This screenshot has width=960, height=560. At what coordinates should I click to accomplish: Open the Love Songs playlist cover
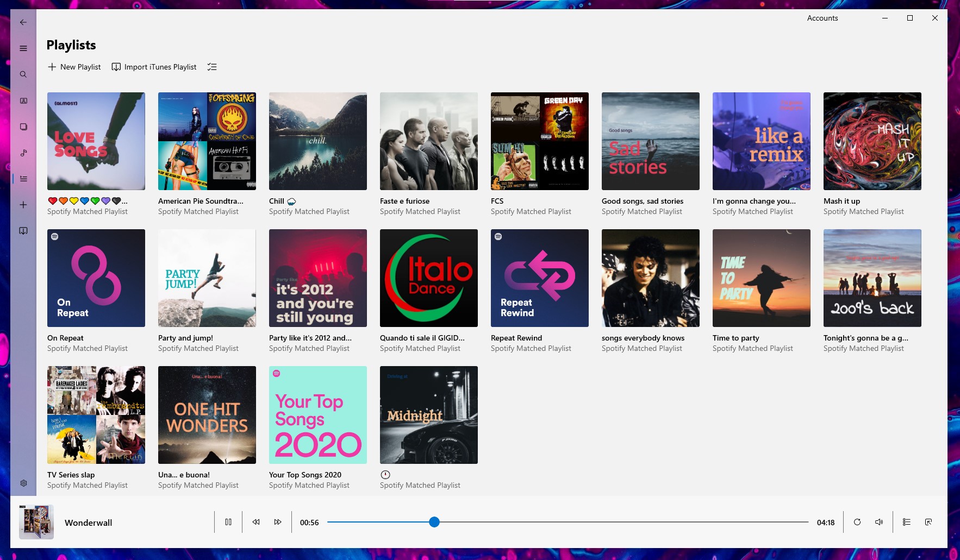click(x=96, y=141)
